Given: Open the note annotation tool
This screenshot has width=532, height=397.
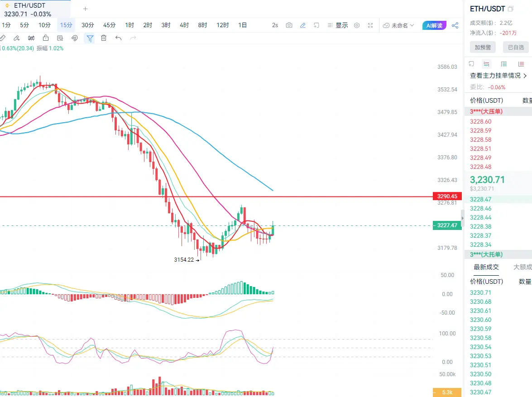Looking at the screenshot, I should (60, 38).
